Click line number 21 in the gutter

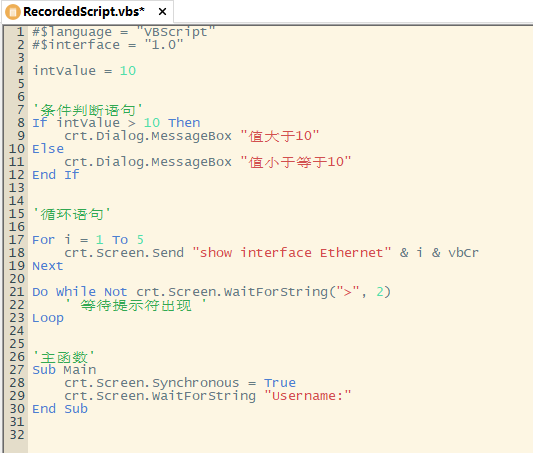tap(17, 292)
